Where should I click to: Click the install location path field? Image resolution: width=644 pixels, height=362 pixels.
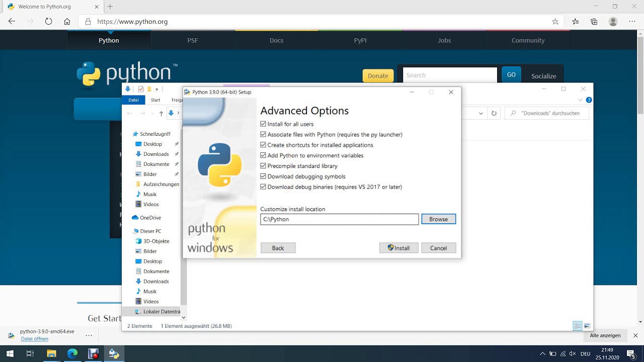(x=339, y=219)
